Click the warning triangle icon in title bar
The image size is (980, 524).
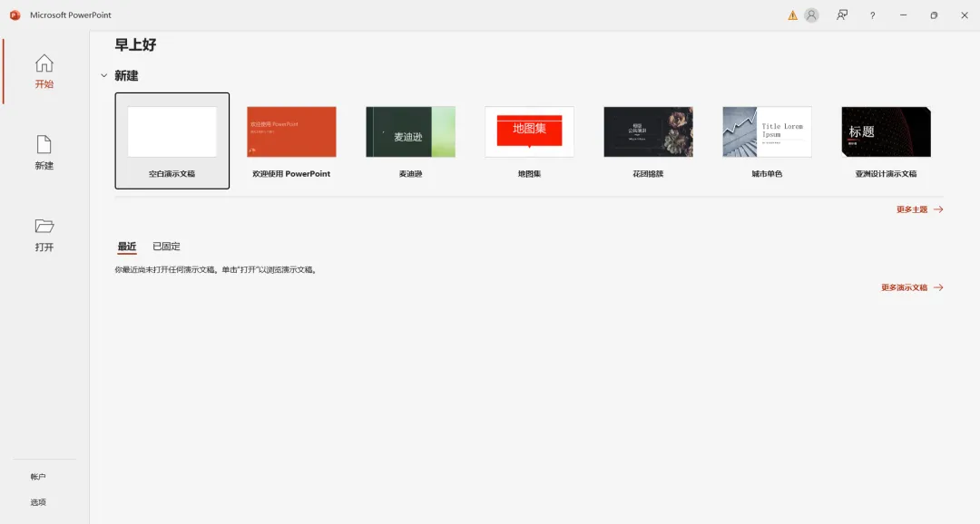pos(792,15)
